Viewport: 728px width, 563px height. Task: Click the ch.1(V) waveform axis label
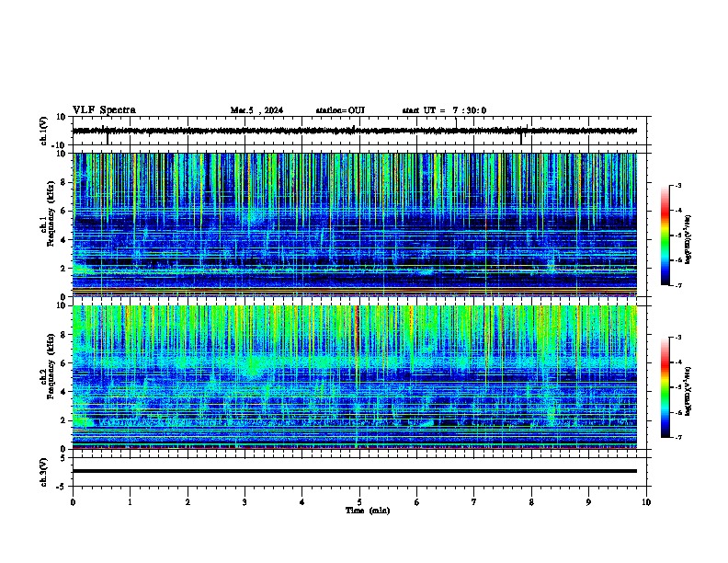pyautogui.click(x=44, y=131)
